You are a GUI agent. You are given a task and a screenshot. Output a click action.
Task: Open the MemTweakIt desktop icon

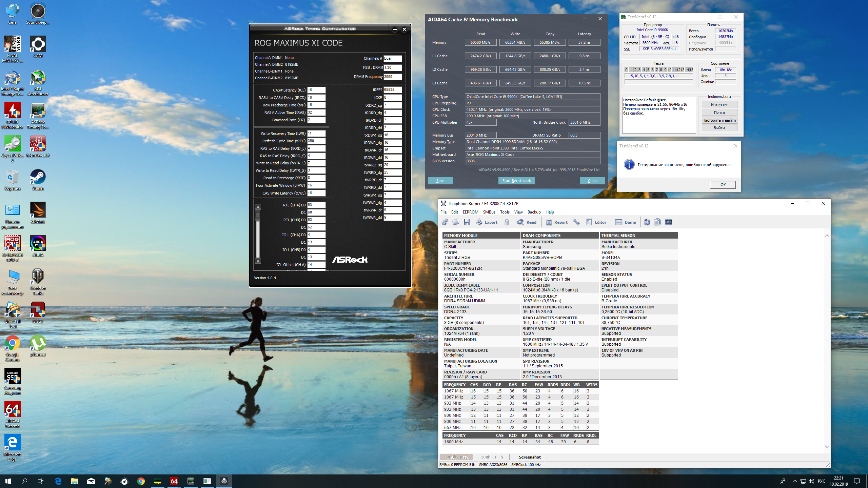click(x=38, y=144)
